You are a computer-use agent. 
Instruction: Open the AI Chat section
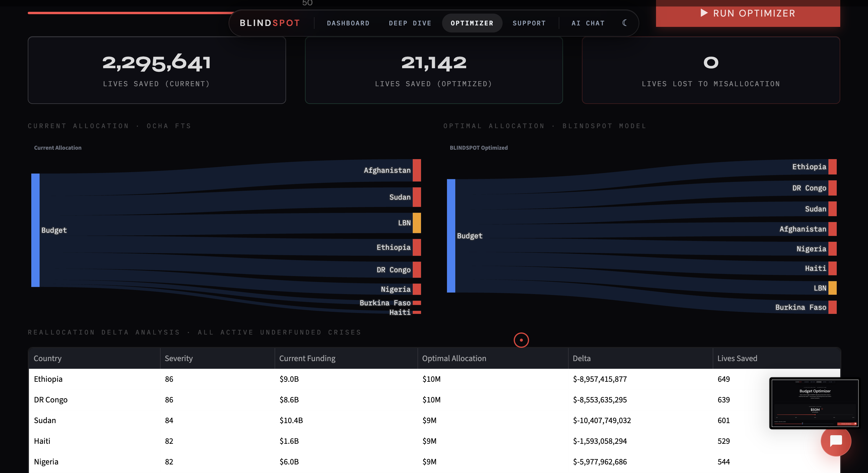pos(588,23)
